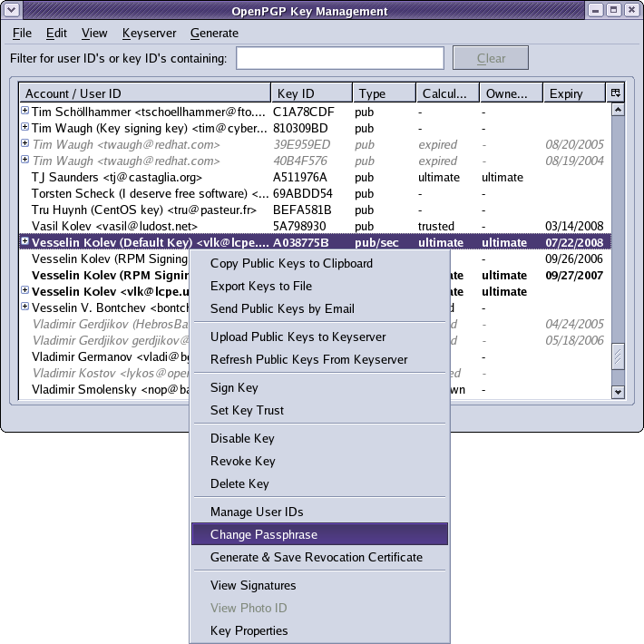Open Key Properties
This screenshot has width=644, height=644.
[319, 630]
